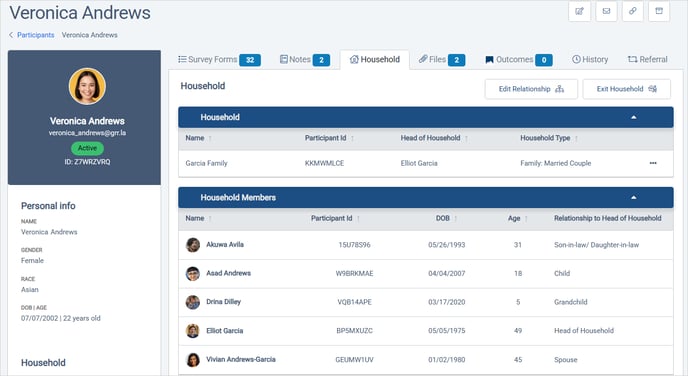
Task: Sort members by Age column
Action: pyautogui.click(x=518, y=218)
